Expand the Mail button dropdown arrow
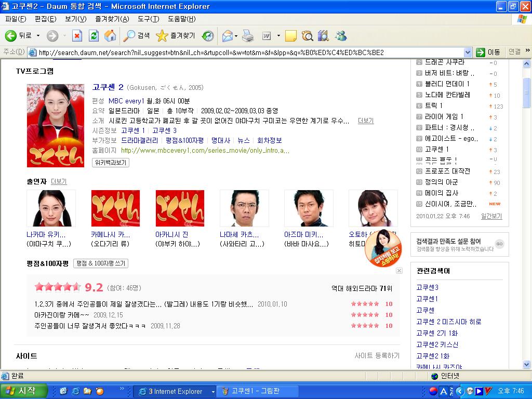 click(x=236, y=36)
